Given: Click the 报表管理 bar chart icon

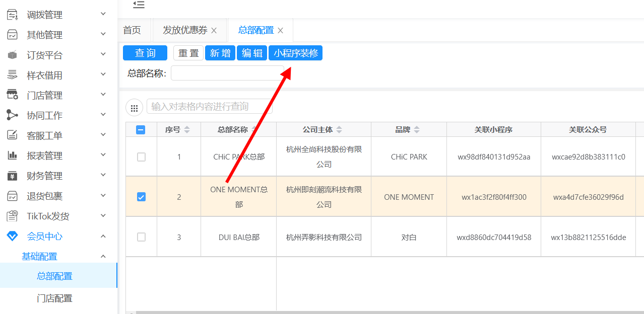Looking at the screenshot, I should 12,155.
